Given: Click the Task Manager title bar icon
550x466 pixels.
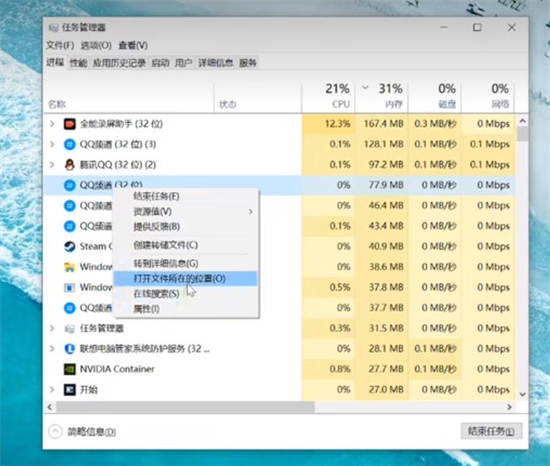Looking at the screenshot, I should 53,27.
